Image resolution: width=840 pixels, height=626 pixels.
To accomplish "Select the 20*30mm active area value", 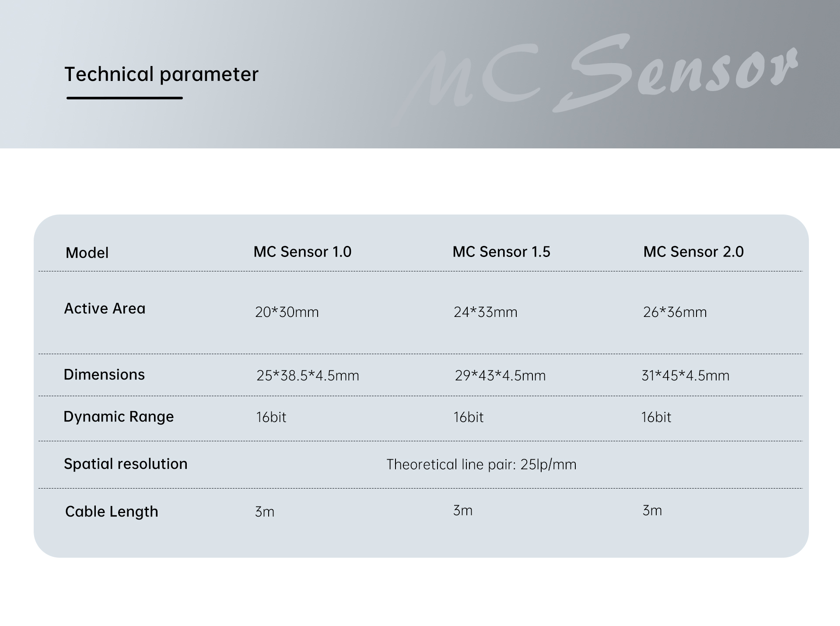I will [287, 312].
